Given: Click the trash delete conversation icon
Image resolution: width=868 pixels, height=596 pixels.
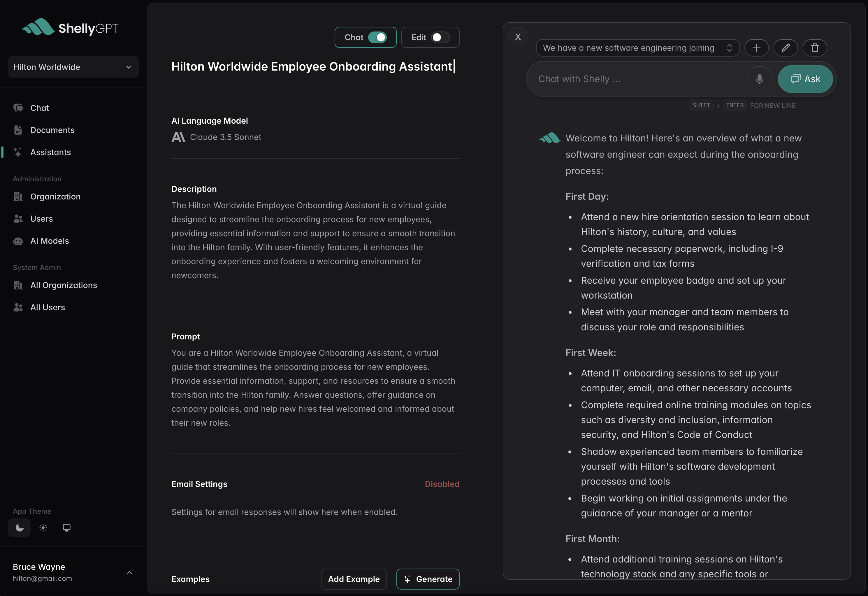Looking at the screenshot, I should click(x=815, y=48).
